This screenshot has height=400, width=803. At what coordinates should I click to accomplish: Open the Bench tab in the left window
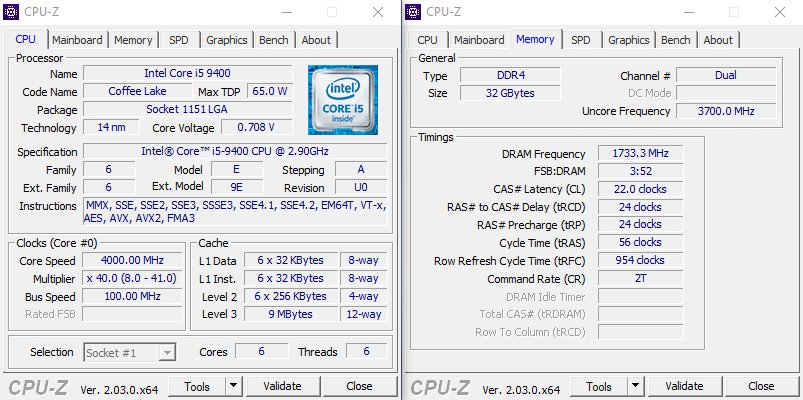[274, 40]
